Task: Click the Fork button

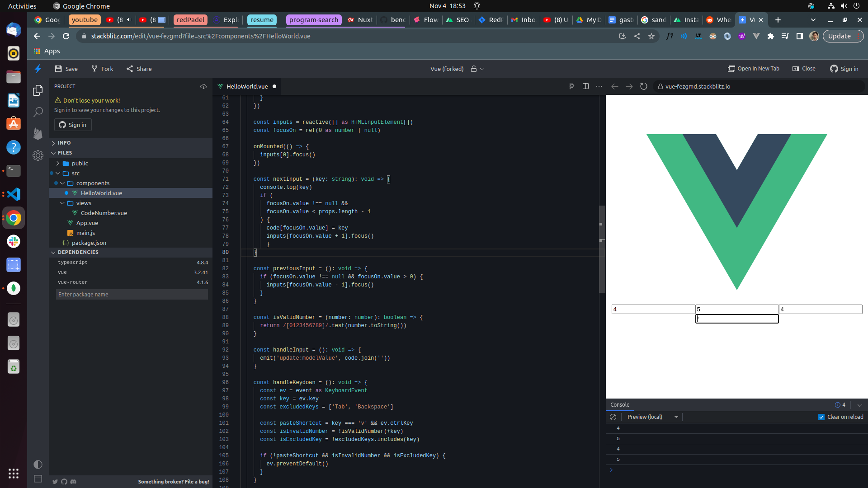Action: coord(102,69)
